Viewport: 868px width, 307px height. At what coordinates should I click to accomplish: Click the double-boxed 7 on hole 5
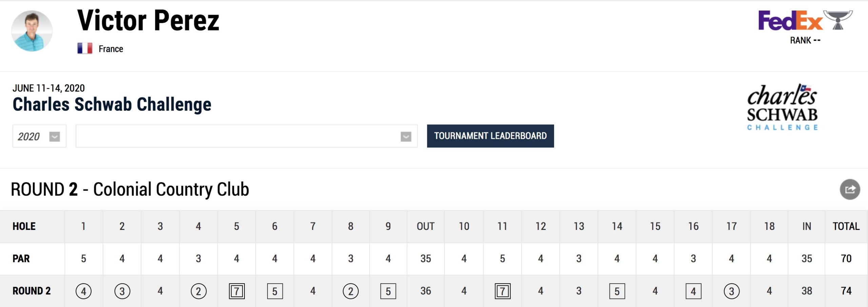pyautogui.click(x=237, y=291)
